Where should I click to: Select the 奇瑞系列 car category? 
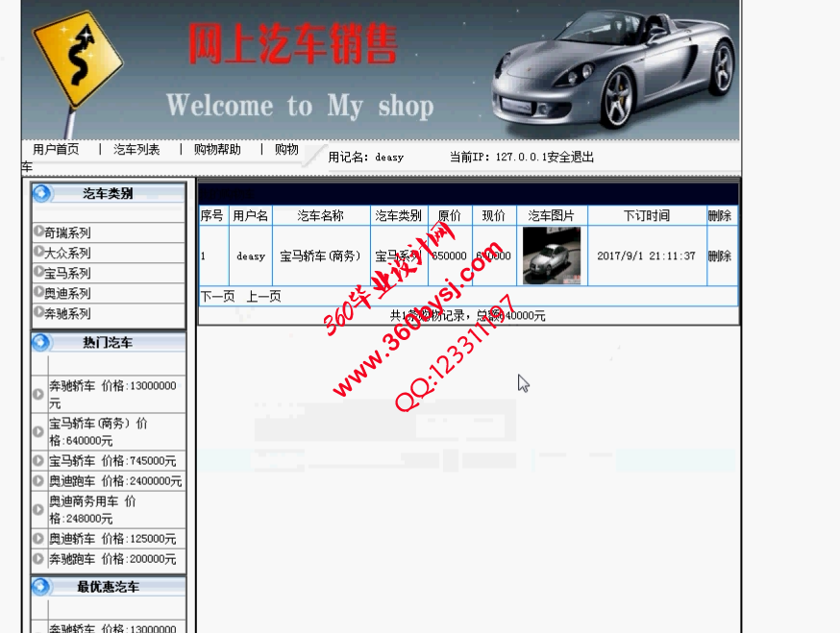point(67,233)
